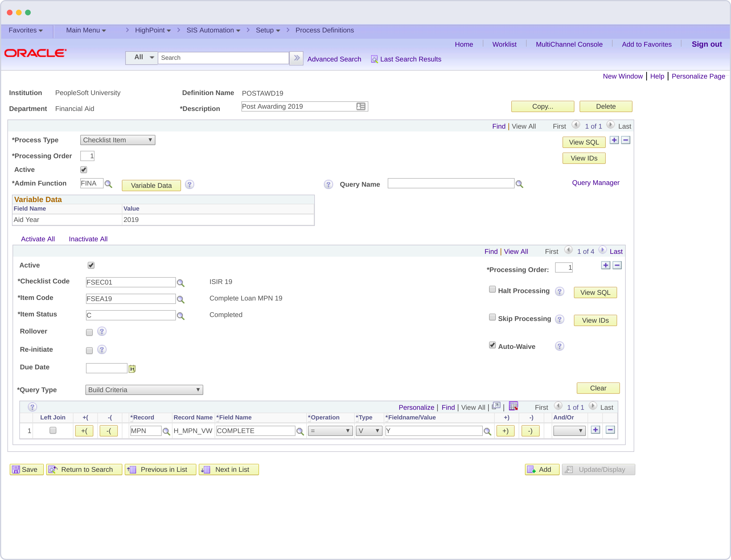731x560 pixels.
Task: Open help icon beside Query Name label
Action: (328, 184)
